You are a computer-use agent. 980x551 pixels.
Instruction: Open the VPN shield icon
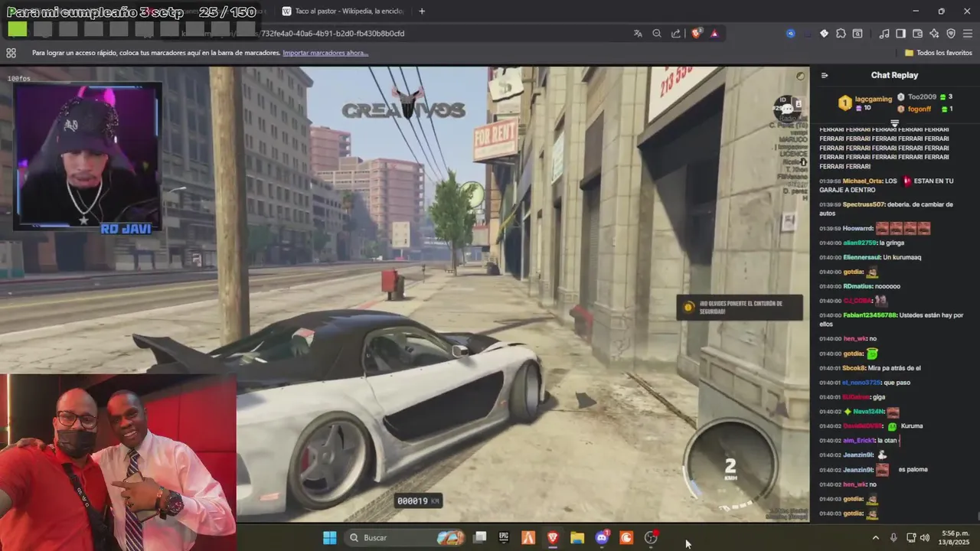[951, 34]
